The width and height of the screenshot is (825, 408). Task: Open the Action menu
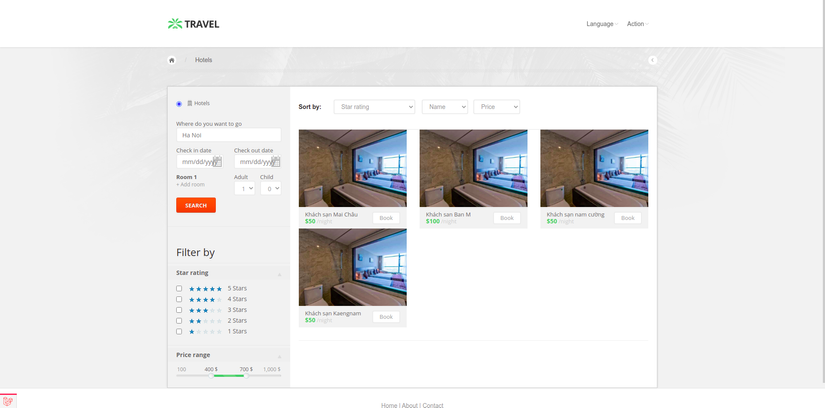638,24
